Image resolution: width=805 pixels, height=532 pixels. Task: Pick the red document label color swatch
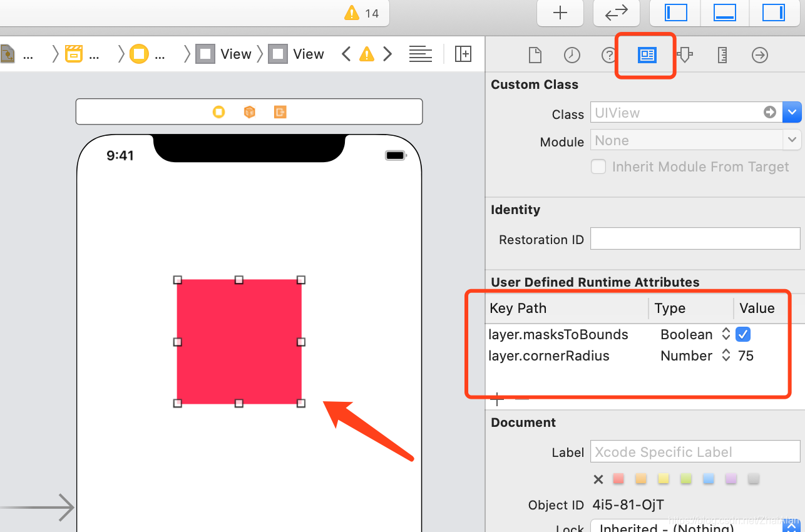point(618,479)
